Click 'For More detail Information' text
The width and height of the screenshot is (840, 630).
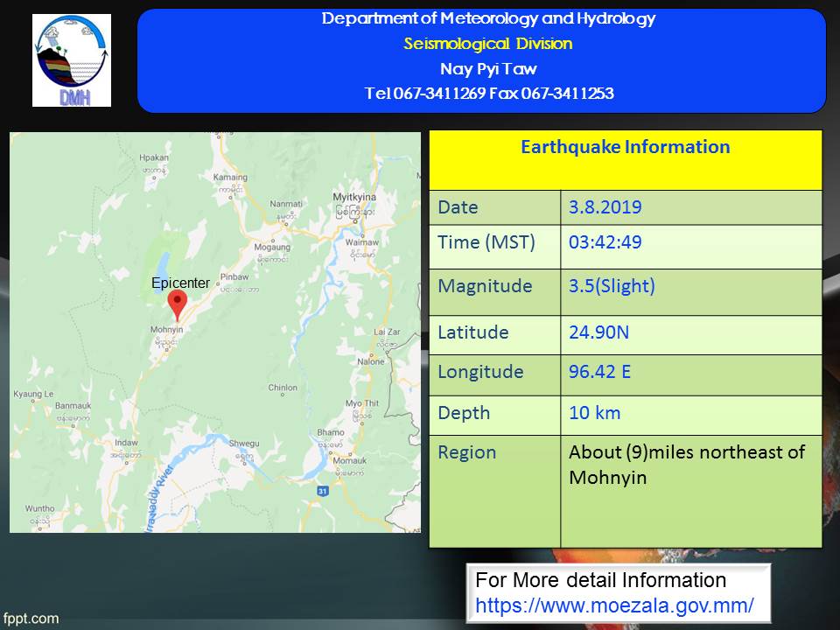point(600,580)
